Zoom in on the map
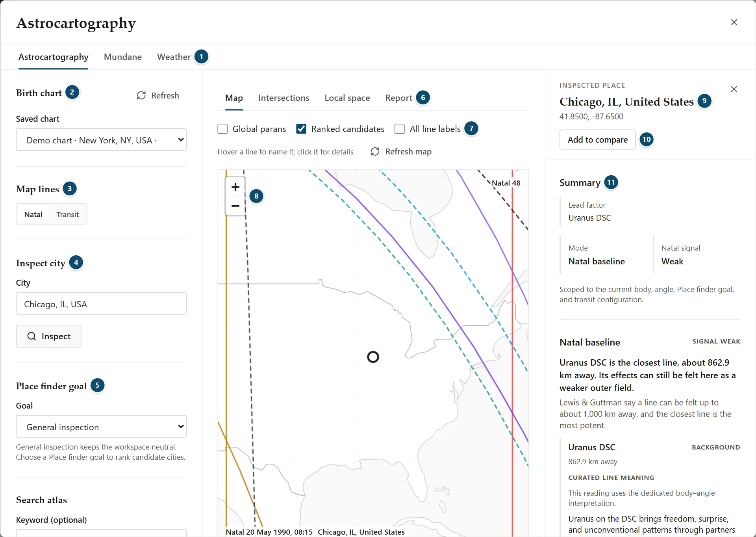The image size is (756, 537). [x=235, y=187]
